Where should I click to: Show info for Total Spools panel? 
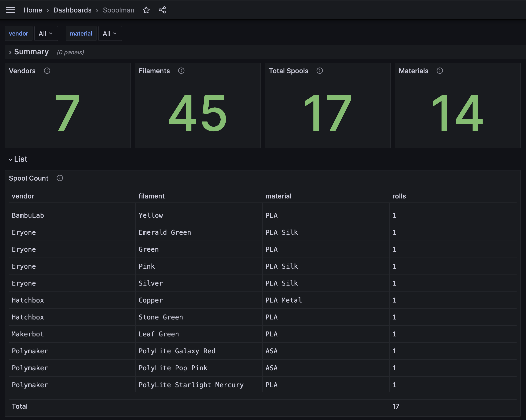coord(320,71)
